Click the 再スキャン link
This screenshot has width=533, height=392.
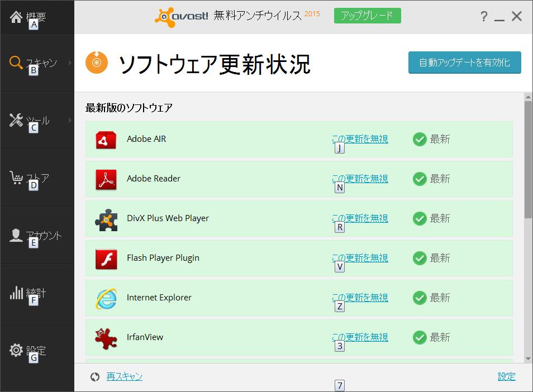125,376
